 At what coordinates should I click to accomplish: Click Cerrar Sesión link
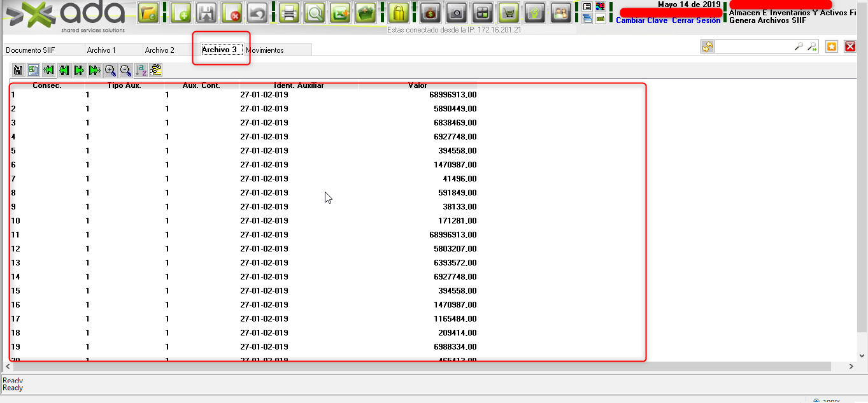tap(696, 20)
